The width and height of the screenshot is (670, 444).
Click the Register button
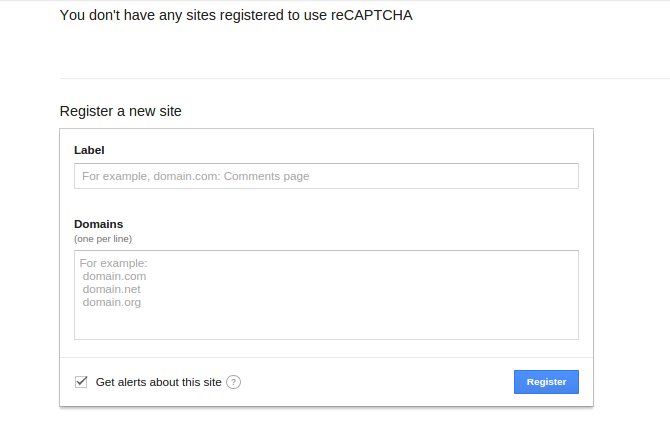pyautogui.click(x=546, y=382)
